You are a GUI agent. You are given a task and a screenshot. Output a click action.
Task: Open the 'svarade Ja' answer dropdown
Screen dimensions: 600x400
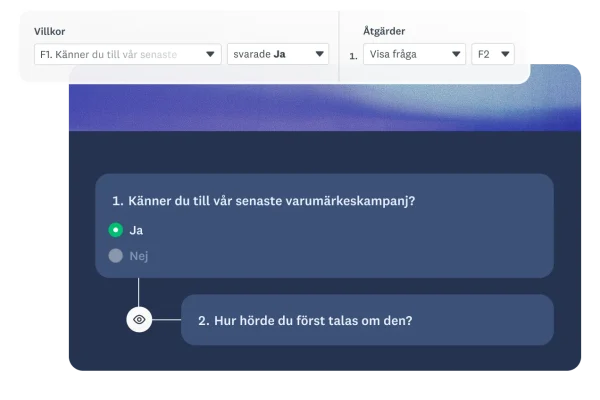click(x=278, y=54)
